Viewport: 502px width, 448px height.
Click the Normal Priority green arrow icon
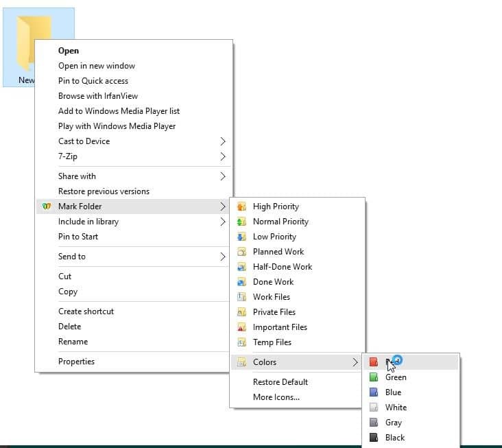(x=241, y=222)
